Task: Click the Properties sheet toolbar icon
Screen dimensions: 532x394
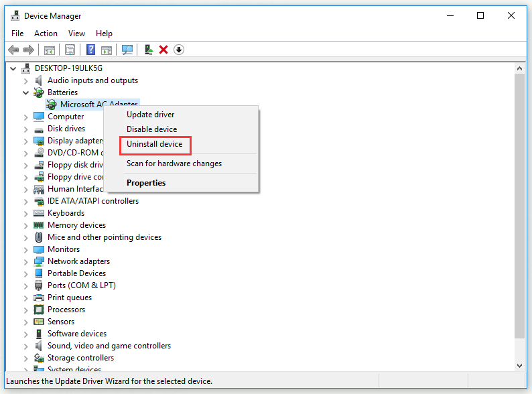Action: 70,50
